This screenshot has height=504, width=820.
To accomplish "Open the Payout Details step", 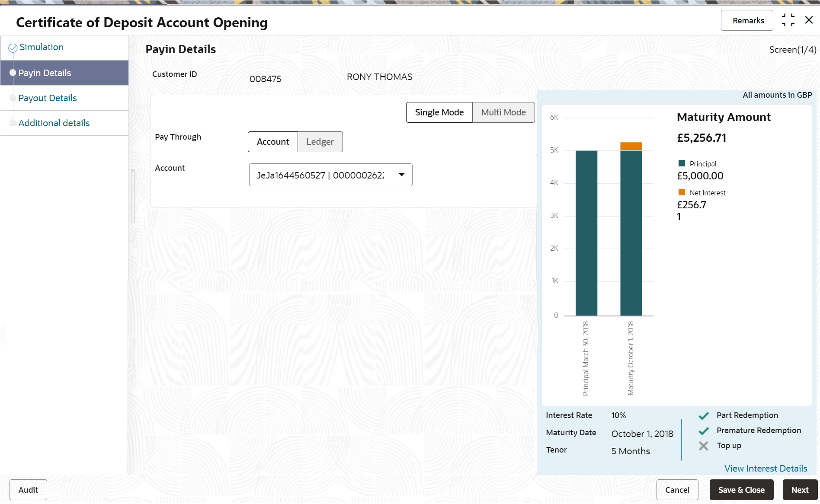I will pos(48,98).
